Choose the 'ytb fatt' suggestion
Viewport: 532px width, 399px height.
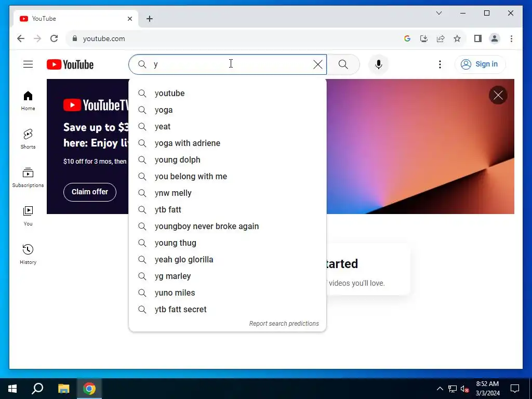228,210
